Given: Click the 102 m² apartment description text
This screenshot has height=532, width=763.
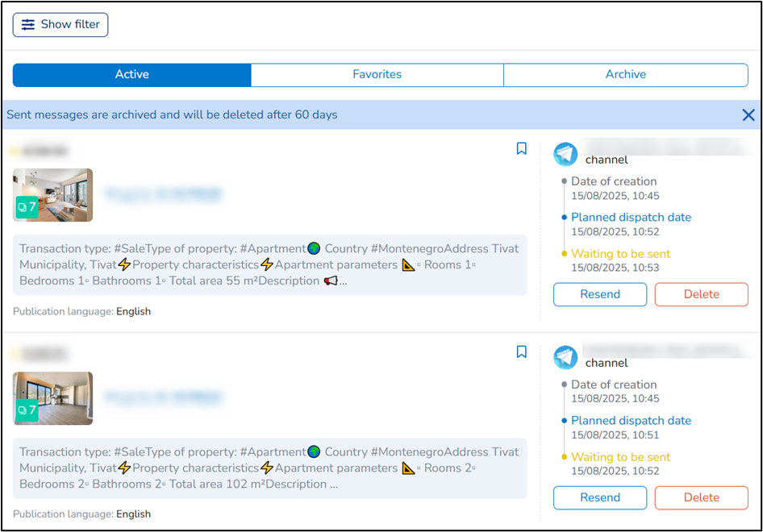Looking at the screenshot, I should [269, 468].
